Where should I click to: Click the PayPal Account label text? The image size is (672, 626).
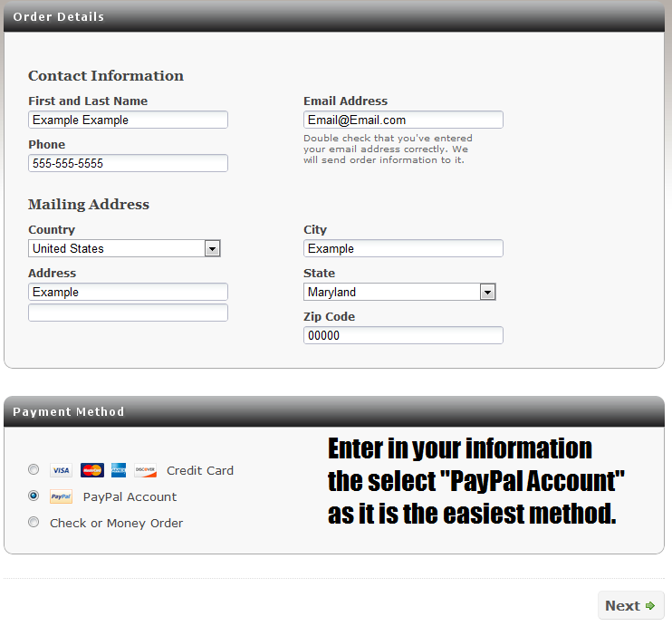[130, 496]
